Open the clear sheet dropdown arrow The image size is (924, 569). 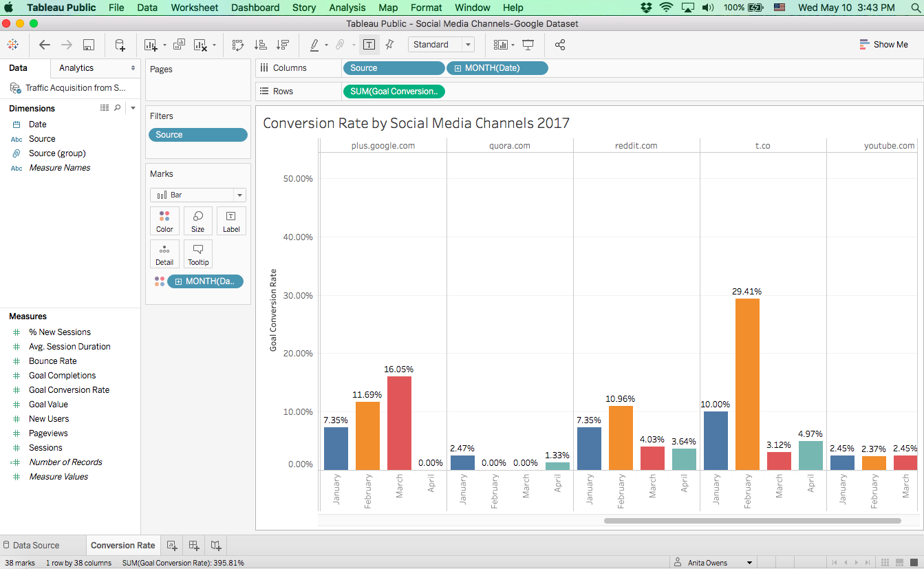[x=214, y=45]
